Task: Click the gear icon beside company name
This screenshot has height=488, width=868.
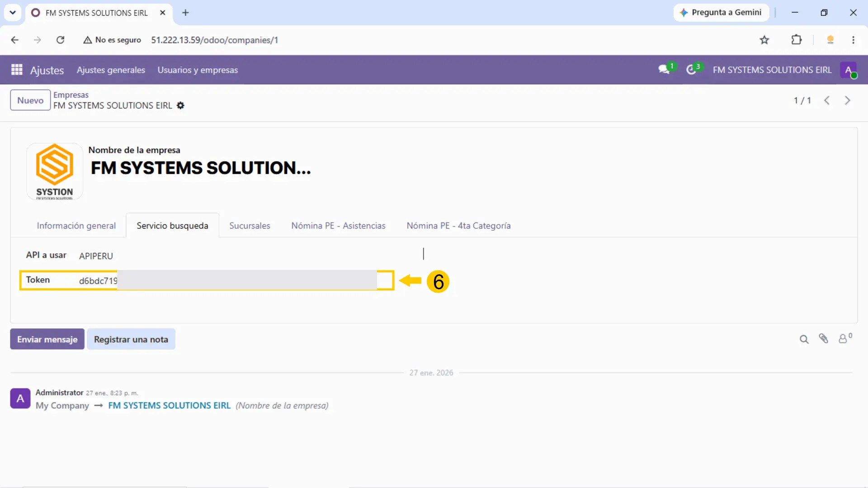Action: tap(180, 105)
